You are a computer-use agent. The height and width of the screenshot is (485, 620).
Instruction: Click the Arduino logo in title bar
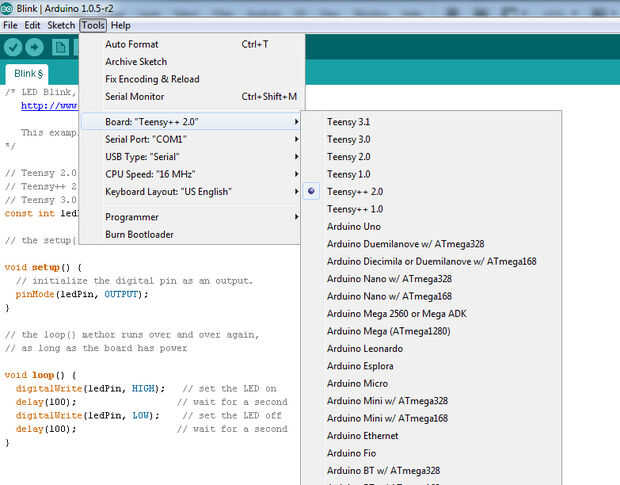[6, 8]
